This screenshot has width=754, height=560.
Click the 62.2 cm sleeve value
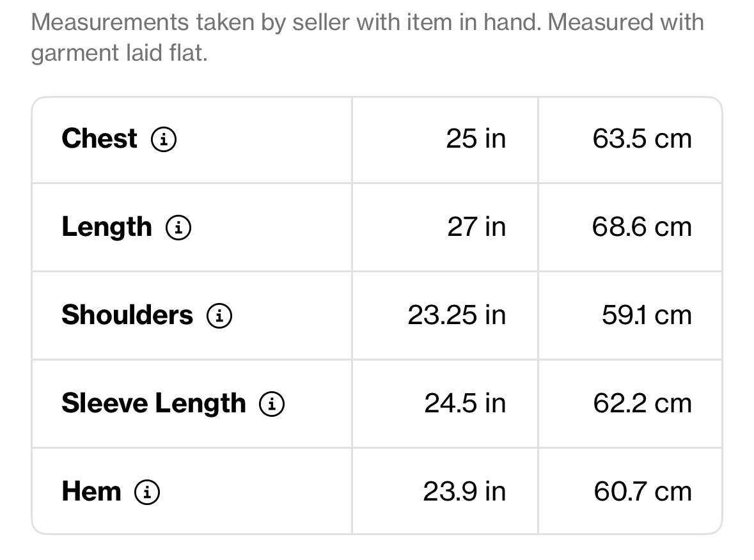(x=643, y=403)
